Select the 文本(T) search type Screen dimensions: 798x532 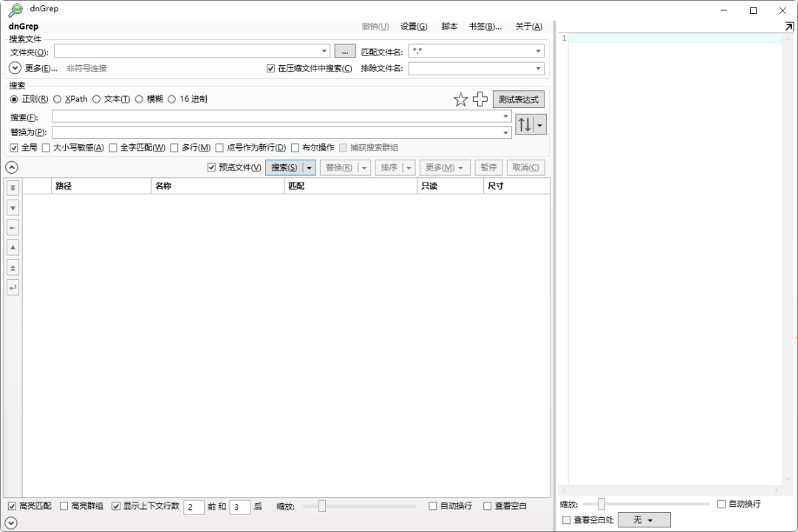96,99
